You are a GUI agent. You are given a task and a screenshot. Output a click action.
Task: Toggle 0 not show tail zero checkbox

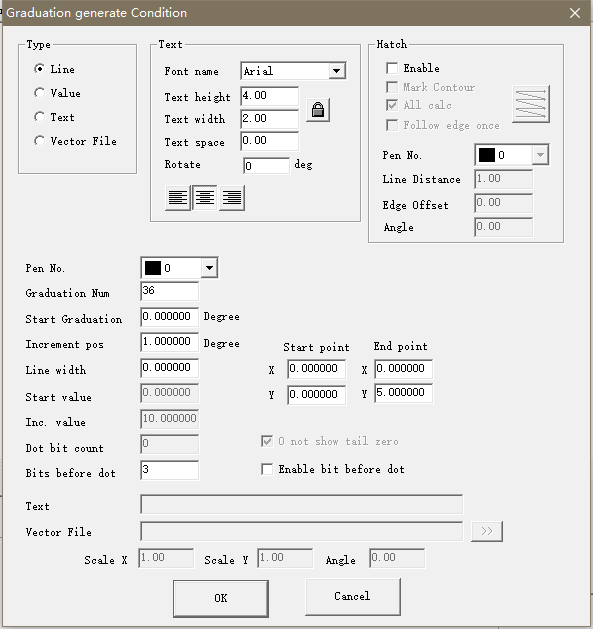pyautogui.click(x=267, y=441)
